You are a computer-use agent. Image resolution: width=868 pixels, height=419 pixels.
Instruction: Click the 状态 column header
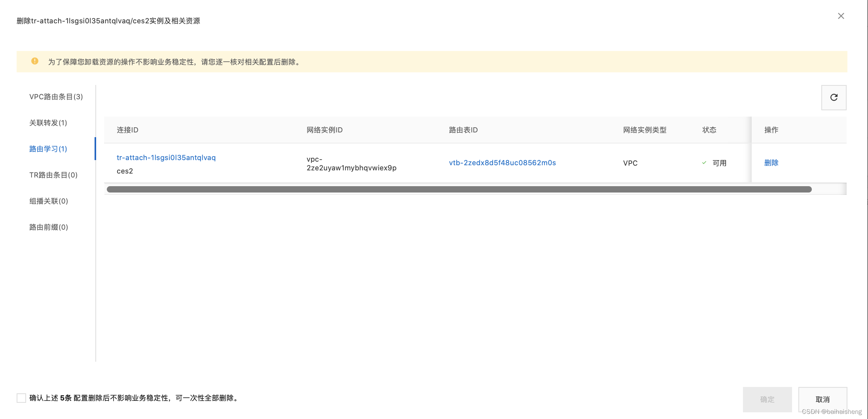pyautogui.click(x=709, y=130)
